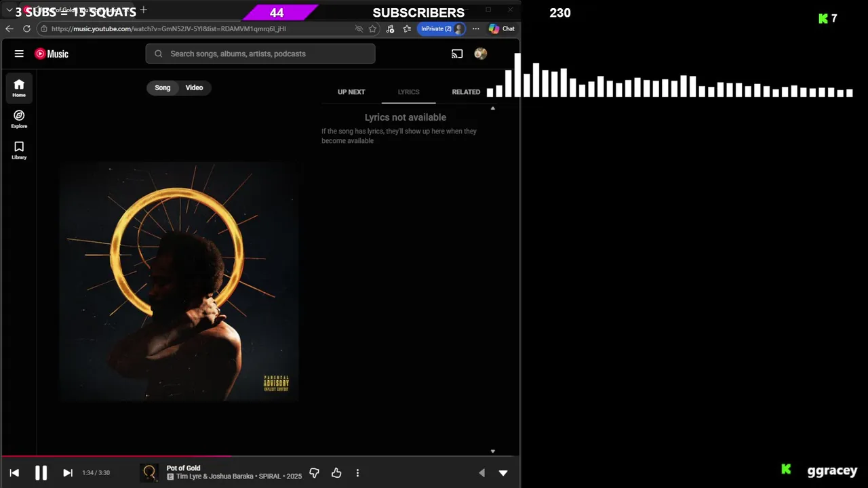
Task: Expand volume controls with left arrow
Action: coord(481,473)
